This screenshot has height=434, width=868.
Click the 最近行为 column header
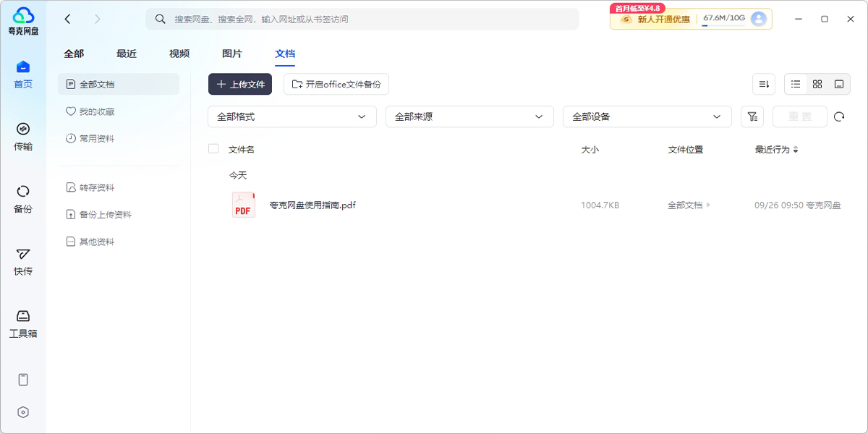click(x=773, y=150)
